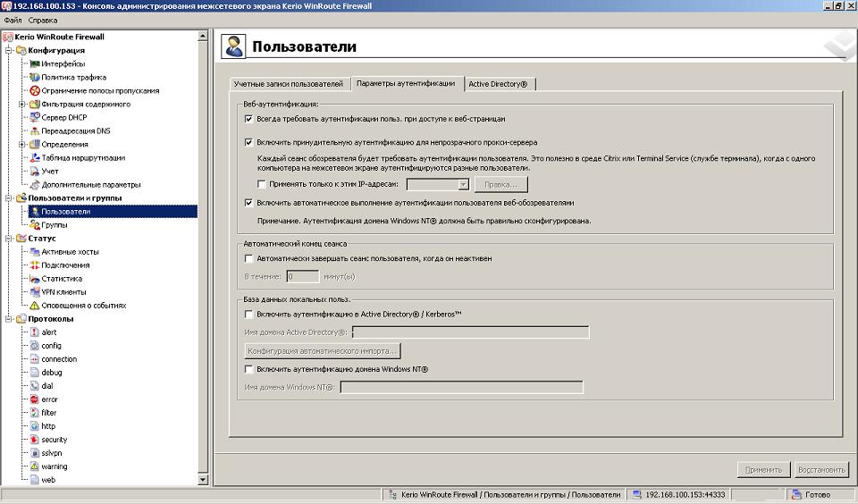
Task: Click tree panel scroll up arrow
Action: coord(203,36)
